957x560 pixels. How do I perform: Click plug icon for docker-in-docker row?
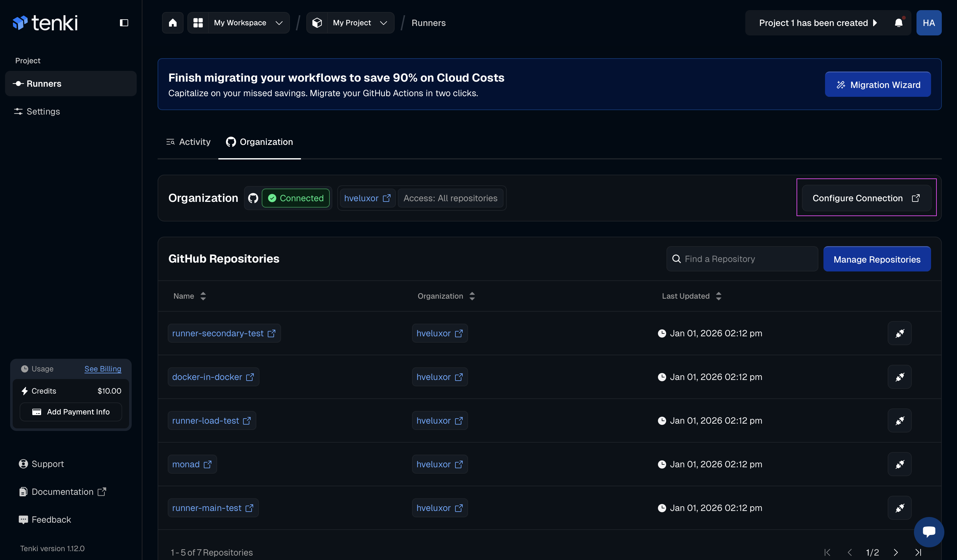tap(899, 377)
